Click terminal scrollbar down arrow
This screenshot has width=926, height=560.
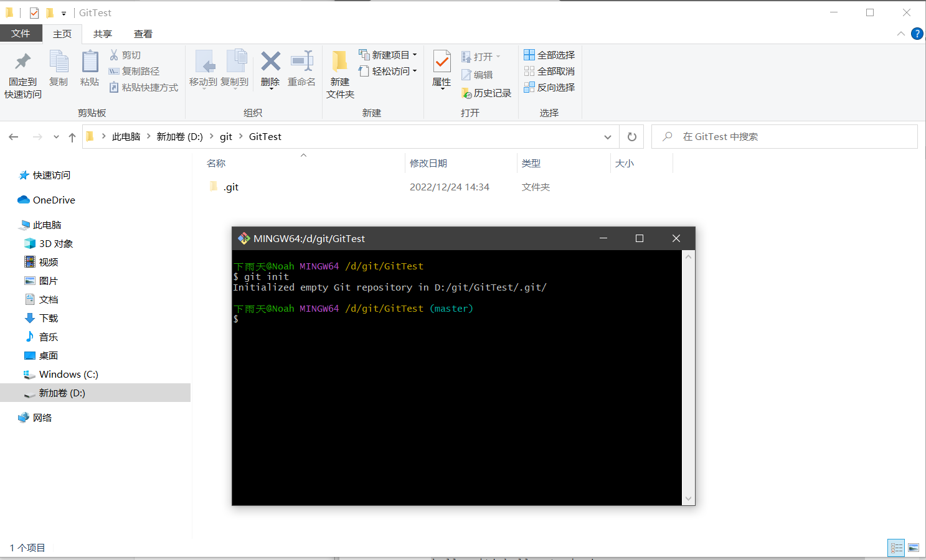tap(688, 498)
